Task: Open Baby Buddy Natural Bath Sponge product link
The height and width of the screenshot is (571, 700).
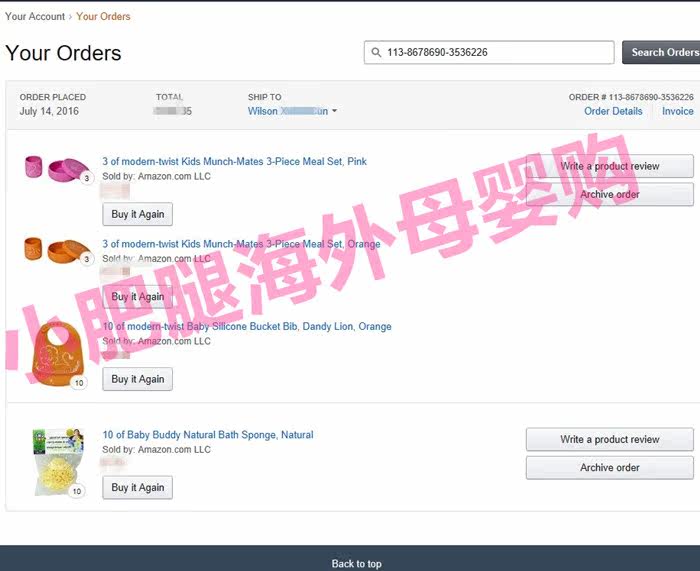Action: point(208,435)
